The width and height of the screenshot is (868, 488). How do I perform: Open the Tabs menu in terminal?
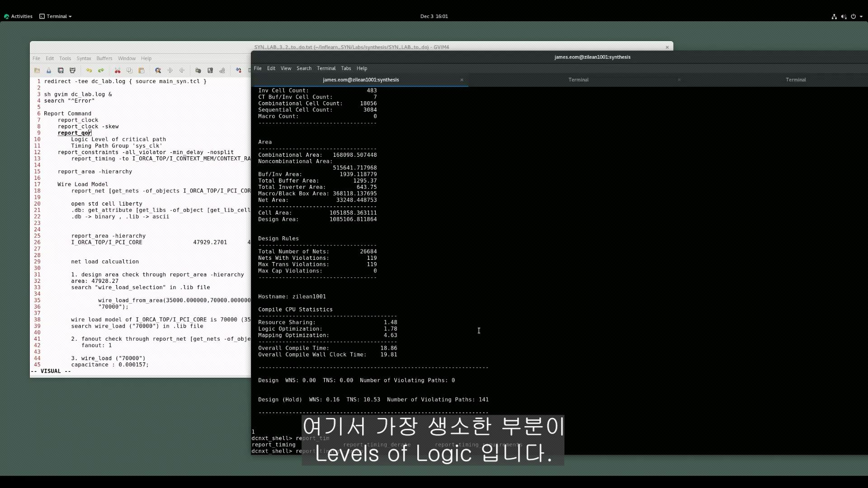(x=346, y=68)
